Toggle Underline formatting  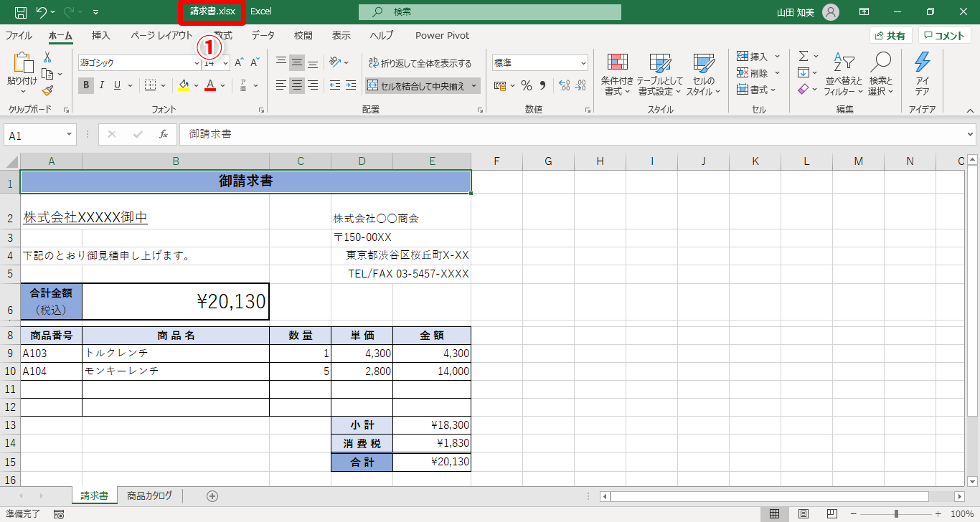pos(118,86)
